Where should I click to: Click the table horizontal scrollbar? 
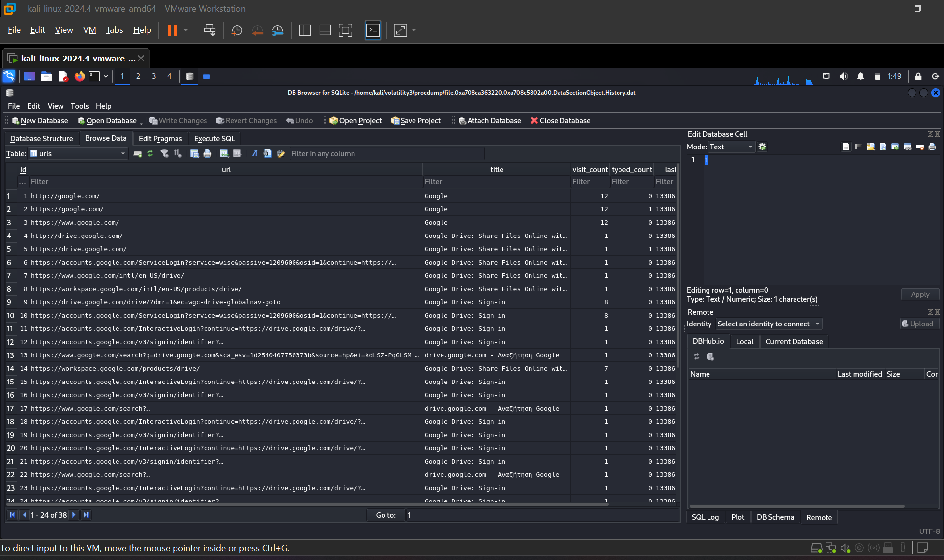(307, 504)
